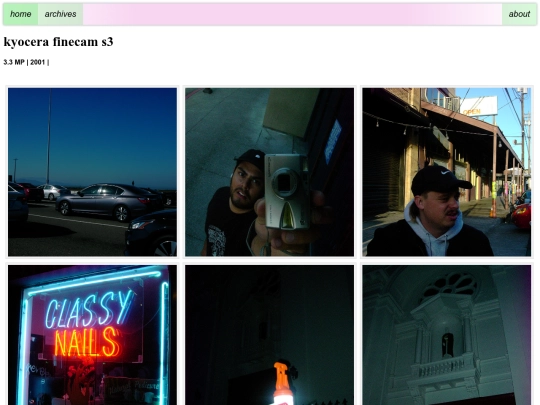Open the dark photo with orange bottle
The height and width of the screenshot is (405, 540).
pos(269,335)
